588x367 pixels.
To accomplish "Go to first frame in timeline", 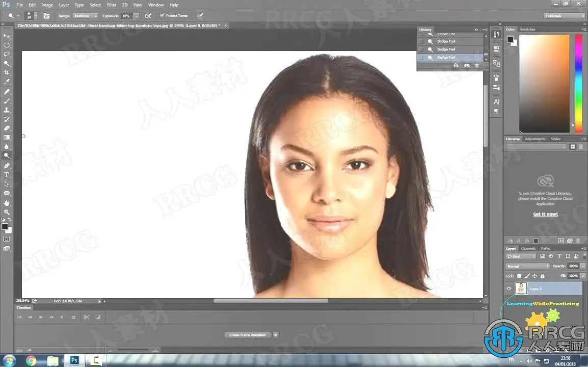I will pyautogui.click(x=19, y=317).
